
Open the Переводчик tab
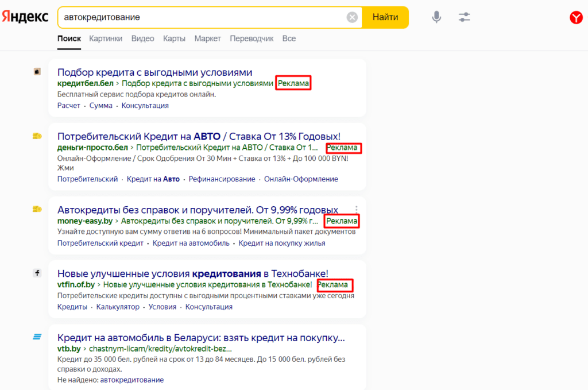point(252,38)
